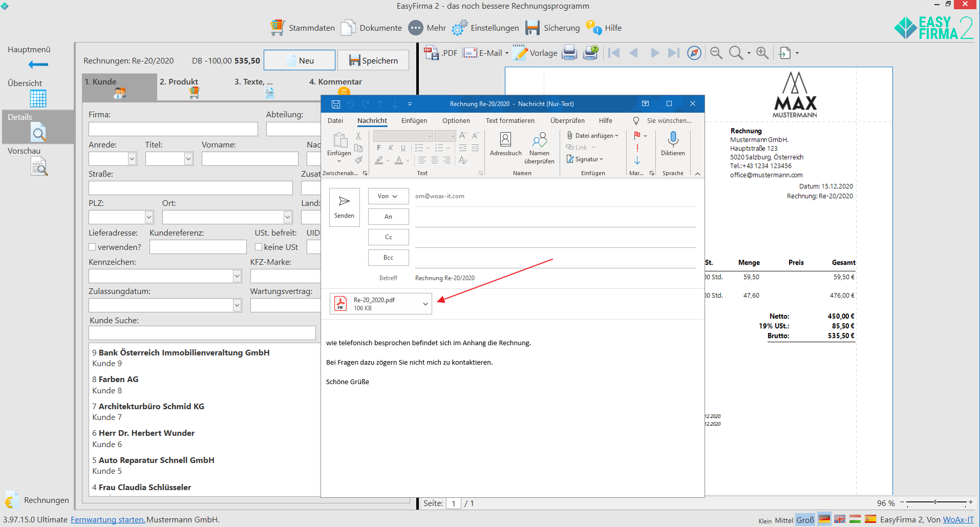
Task: Click the Firma input field
Action: pos(173,129)
